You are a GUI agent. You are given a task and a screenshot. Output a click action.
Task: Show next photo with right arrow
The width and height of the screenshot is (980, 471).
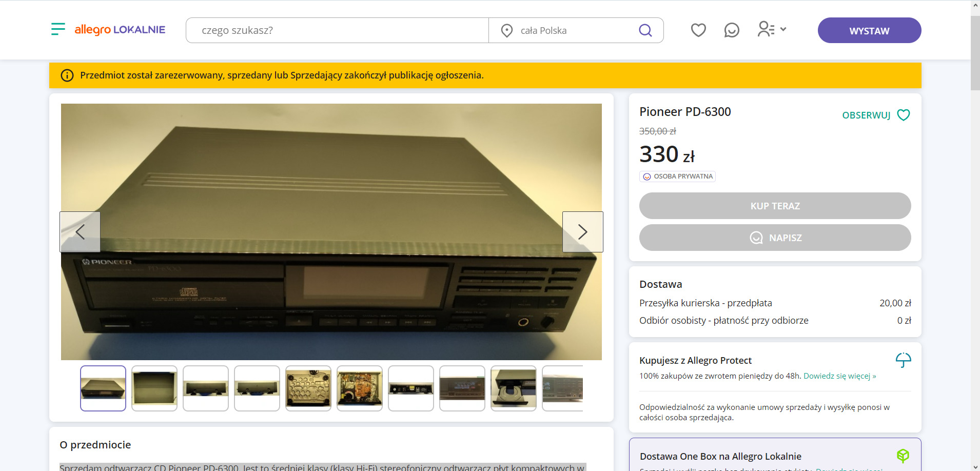[x=583, y=232]
